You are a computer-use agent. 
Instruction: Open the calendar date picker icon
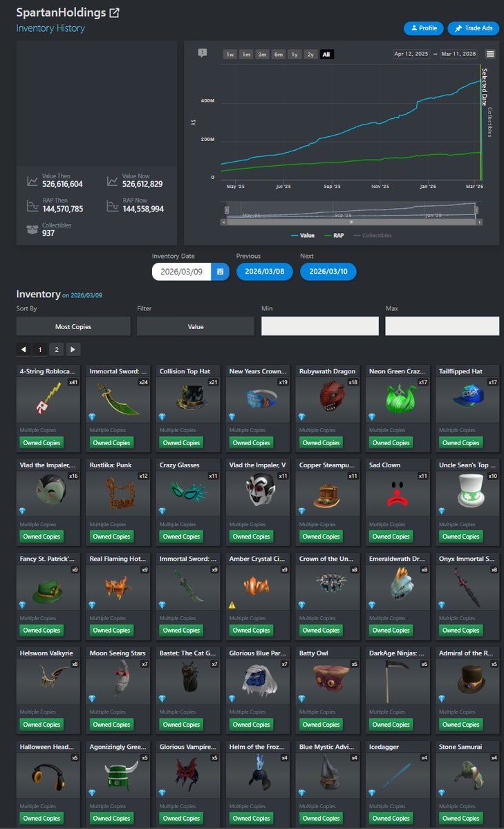pyautogui.click(x=220, y=272)
